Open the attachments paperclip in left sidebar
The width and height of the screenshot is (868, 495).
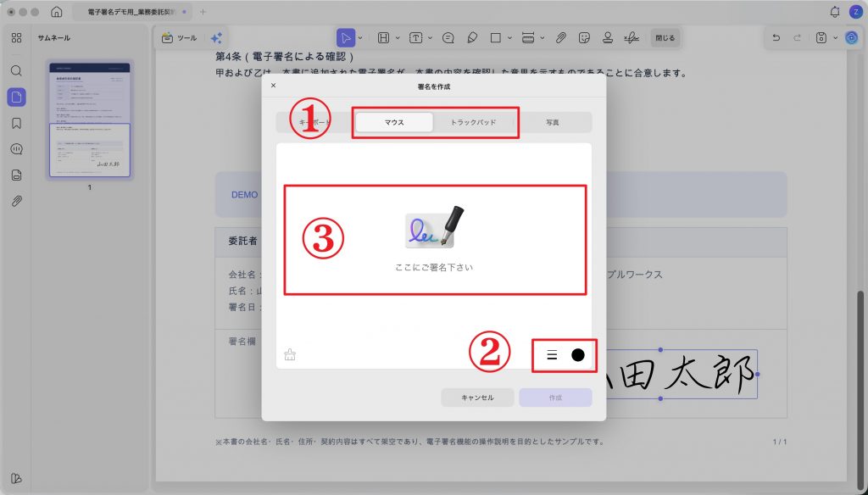click(x=17, y=201)
